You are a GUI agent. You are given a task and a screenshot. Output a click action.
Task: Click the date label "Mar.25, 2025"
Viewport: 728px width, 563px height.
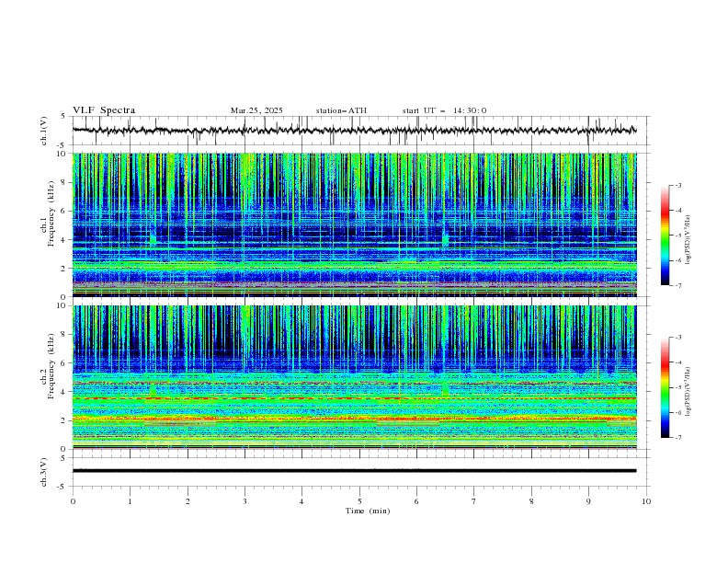(x=256, y=110)
